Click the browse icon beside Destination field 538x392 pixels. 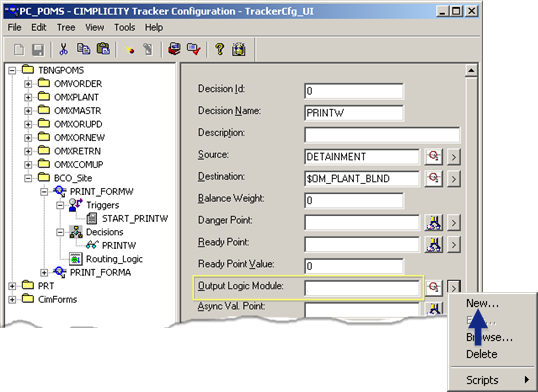pyautogui.click(x=433, y=178)
